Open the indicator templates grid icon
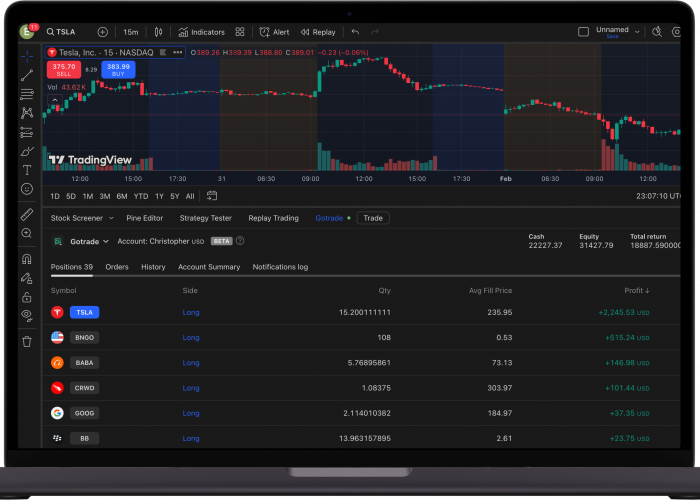The image size is (700, 500). click(240, 32)
